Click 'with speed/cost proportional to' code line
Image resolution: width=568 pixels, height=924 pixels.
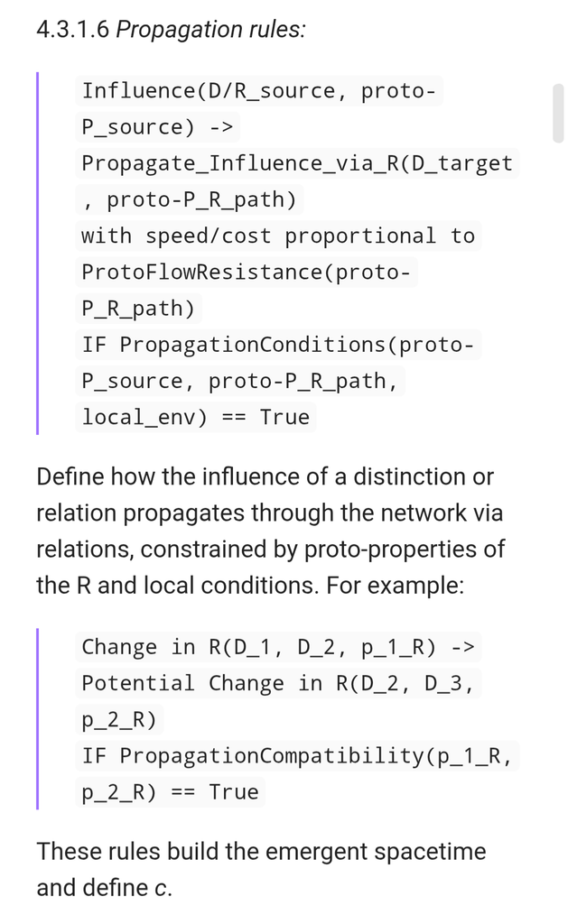click(278, 236)
